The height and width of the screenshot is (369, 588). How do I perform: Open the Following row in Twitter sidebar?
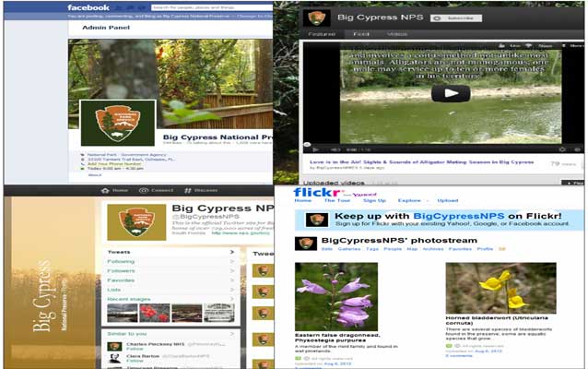[x=171, y=261]
